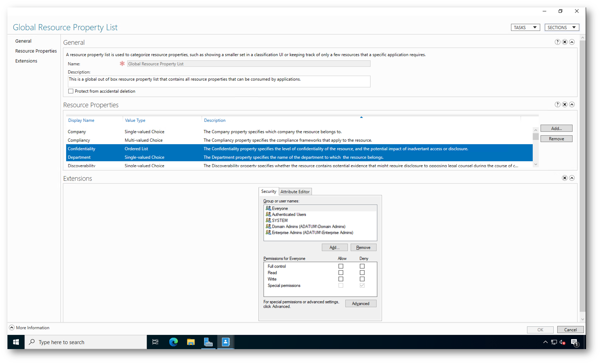Viewport: 601px width, 364px height.
Task: Check Deny for Write permission
Action: coord(362,279)
